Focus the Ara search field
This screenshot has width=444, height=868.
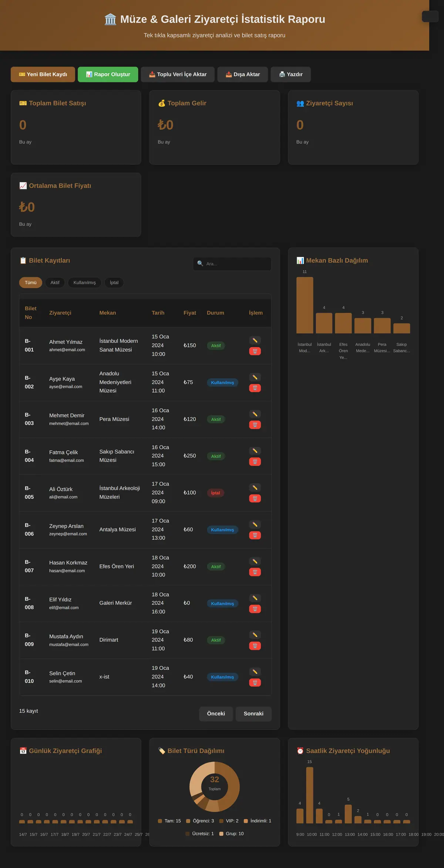click(x=232, y=264)
